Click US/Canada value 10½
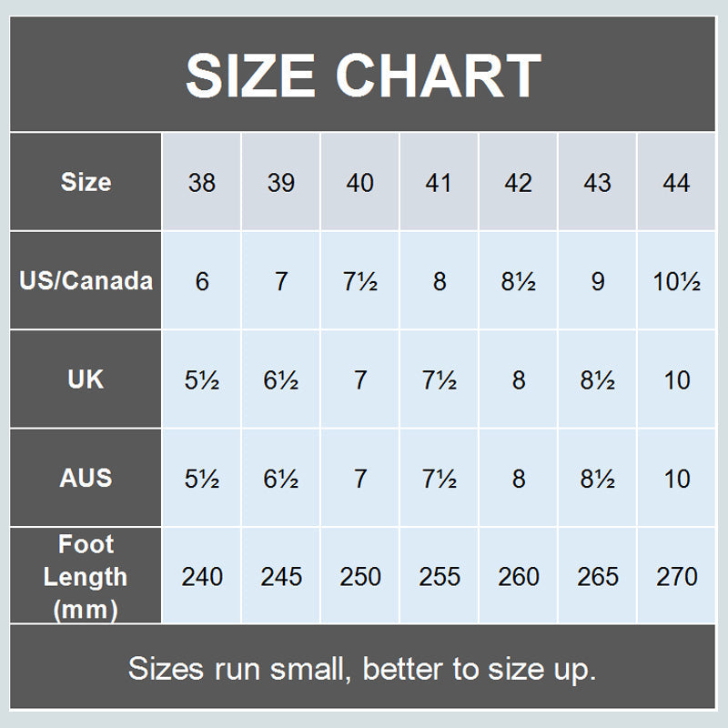The width and height of the screenshot is (728, 728). point(676,281)
